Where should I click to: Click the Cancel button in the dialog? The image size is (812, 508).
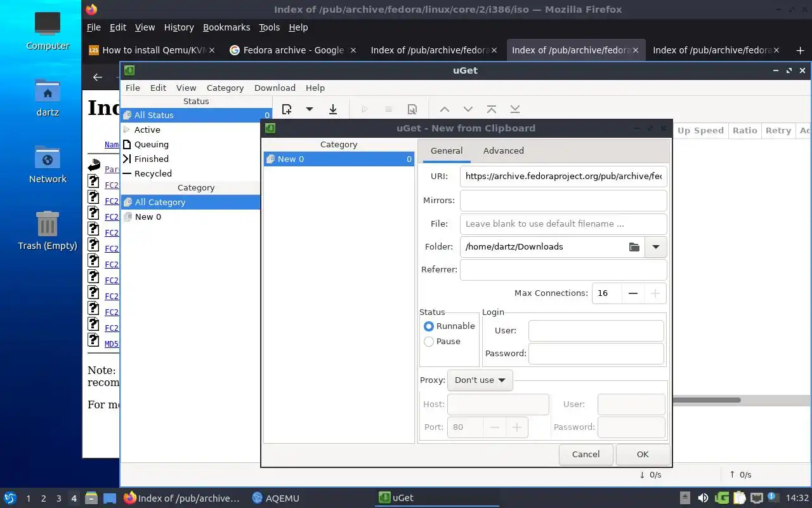pos(586,455)
